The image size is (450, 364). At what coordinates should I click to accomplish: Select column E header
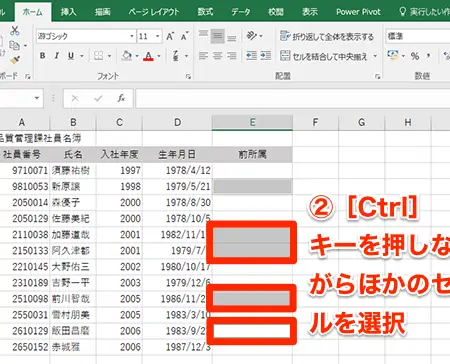(x=252, y=123)
